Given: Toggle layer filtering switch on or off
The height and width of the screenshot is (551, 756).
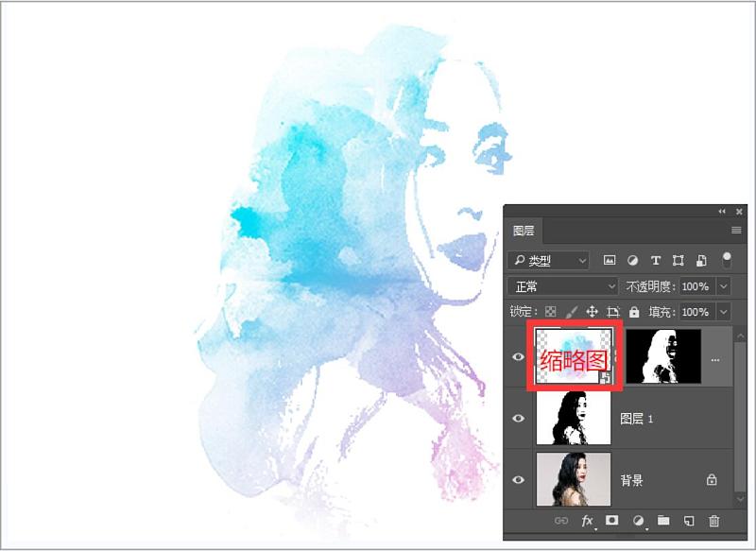Looking at the screenshot, I should (727, 260).
